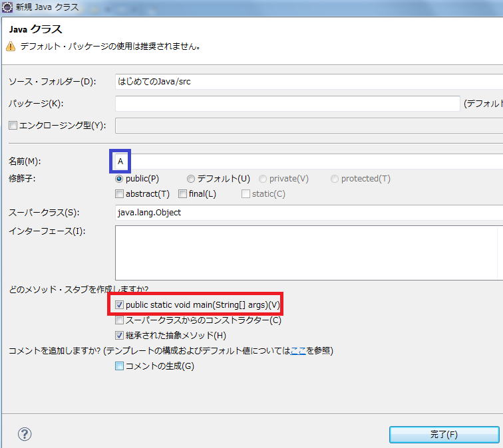Click the 名前 class name field

(x=309, y=162)
